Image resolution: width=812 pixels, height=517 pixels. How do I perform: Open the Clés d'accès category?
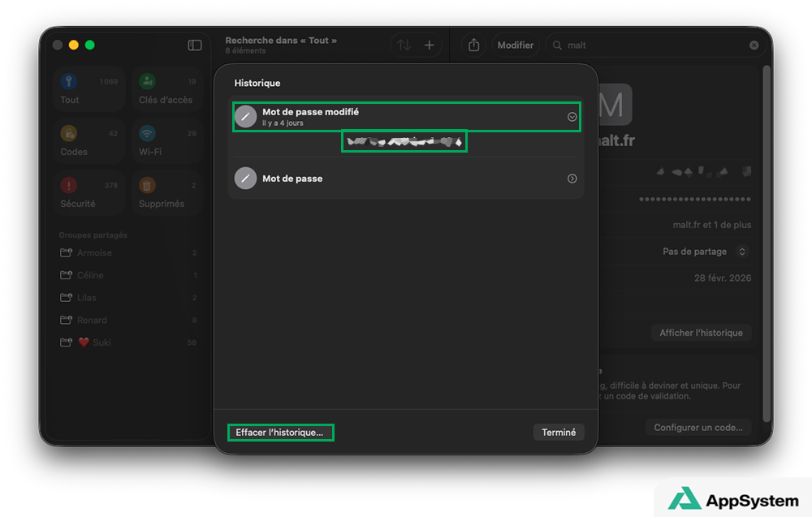(168, 89)
